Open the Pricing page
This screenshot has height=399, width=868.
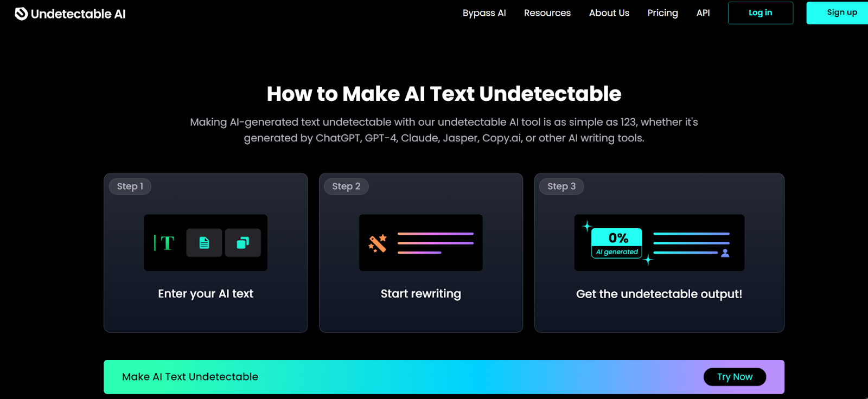(662, 13)
